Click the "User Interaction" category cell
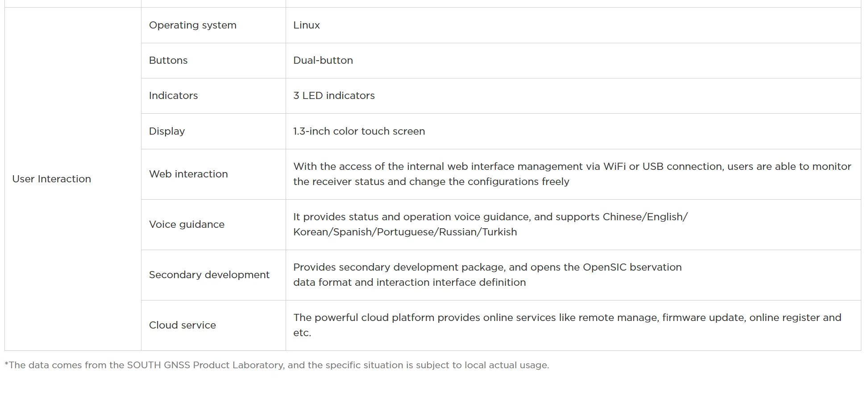Screen dimensions: 868x399 coord(52,179)
